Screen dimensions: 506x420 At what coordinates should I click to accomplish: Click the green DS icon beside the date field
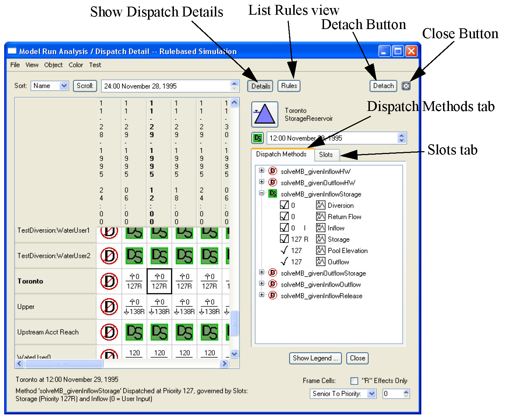pos(258,138)
